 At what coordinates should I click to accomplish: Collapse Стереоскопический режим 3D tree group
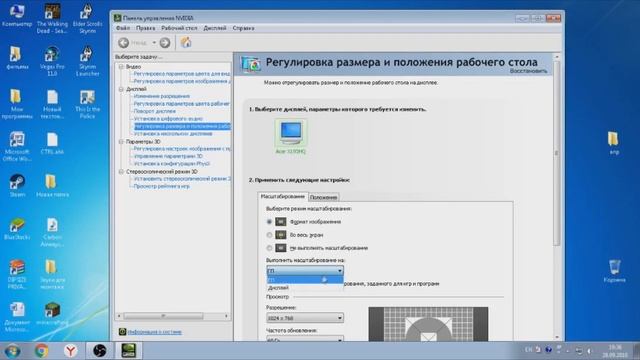tap(121, 171)
